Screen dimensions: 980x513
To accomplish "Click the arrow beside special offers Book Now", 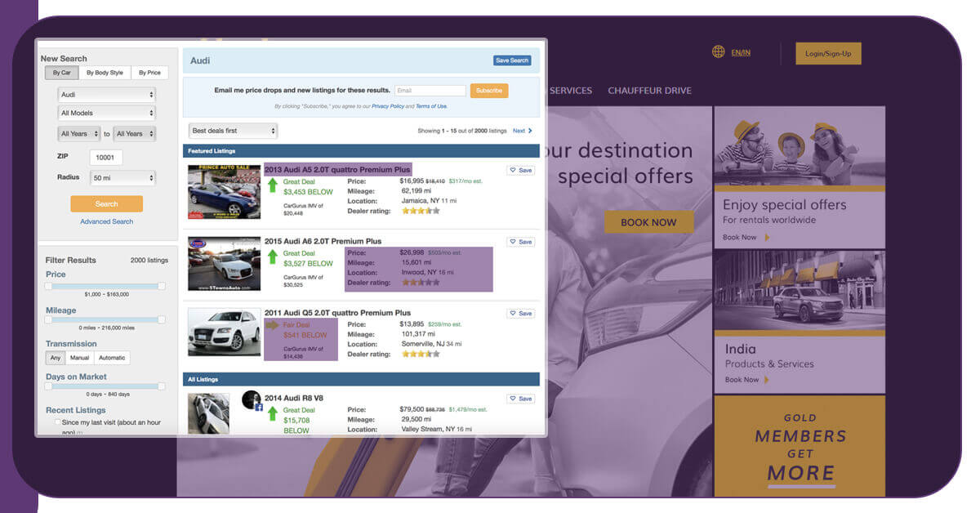I will pyautogui.click(x=767, y=238).
